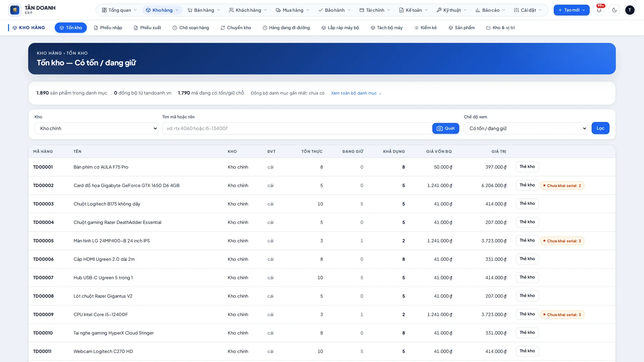The height and width of the screenshot is (362, 644).
Task: Open the Bảo hành menu
Action: point(334,10)
